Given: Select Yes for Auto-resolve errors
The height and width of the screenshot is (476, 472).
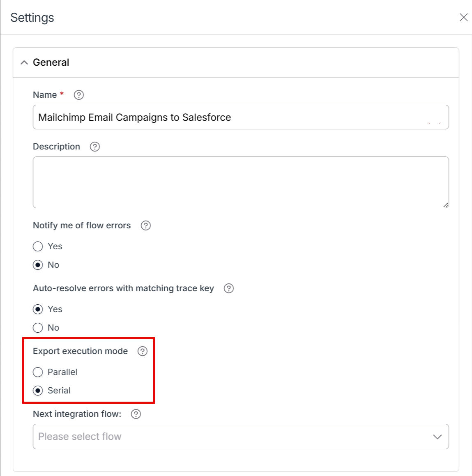Looking at the screenshot, I should point(38,309).
